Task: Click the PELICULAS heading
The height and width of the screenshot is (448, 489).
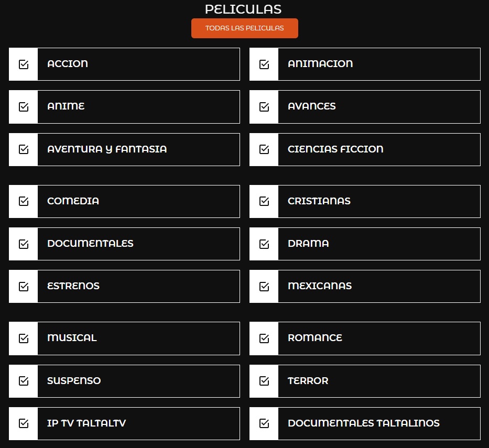Action: pyautogui.click(x=243, y=9)
